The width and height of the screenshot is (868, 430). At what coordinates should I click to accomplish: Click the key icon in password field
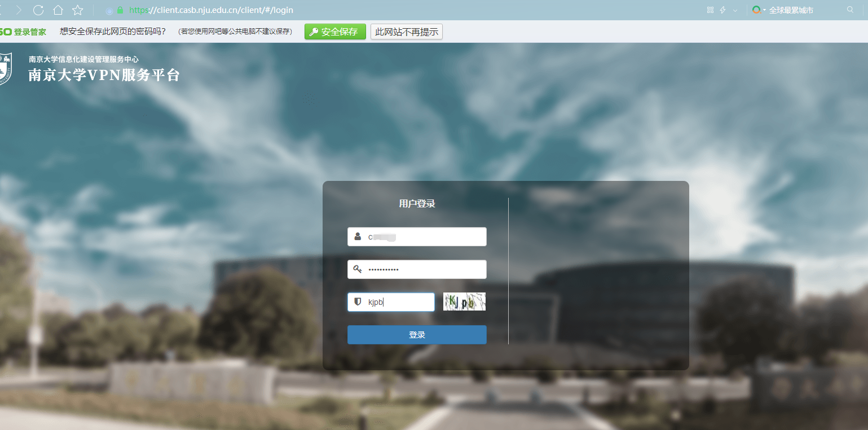[358, 269]
